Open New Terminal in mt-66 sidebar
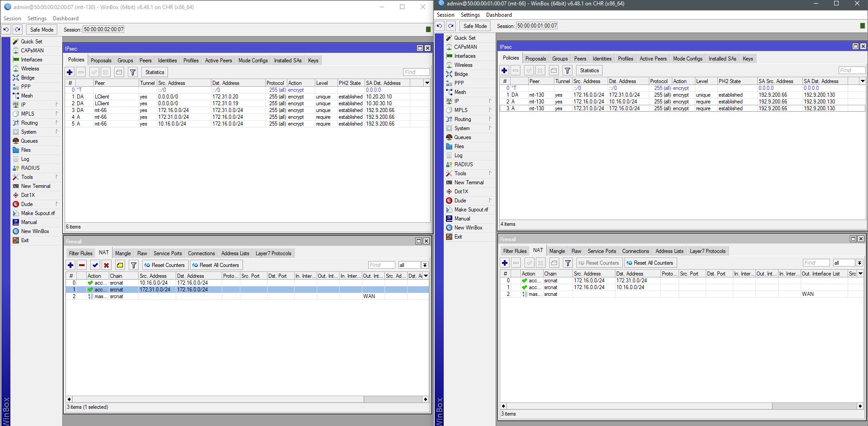This screenshot has width=868, height=426. tap(470, 183)
